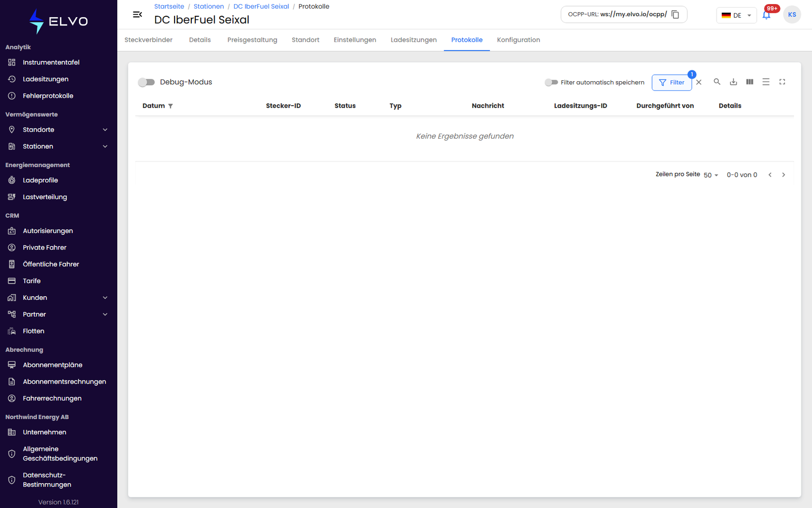The height and width of the screenshot is (508, 812).
Task: Go to the next page arrow
Action: (x=784, y=175)
